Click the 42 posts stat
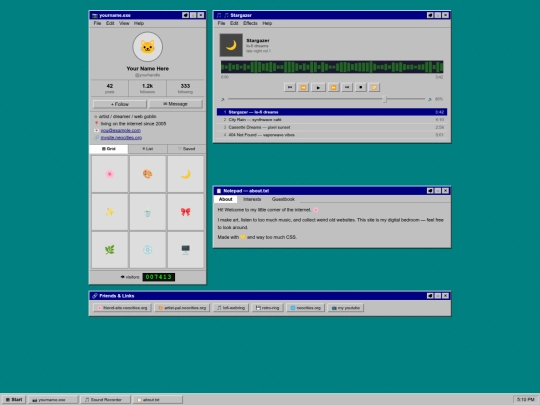Viewport: 540px width, 405px height. [110, 89]
